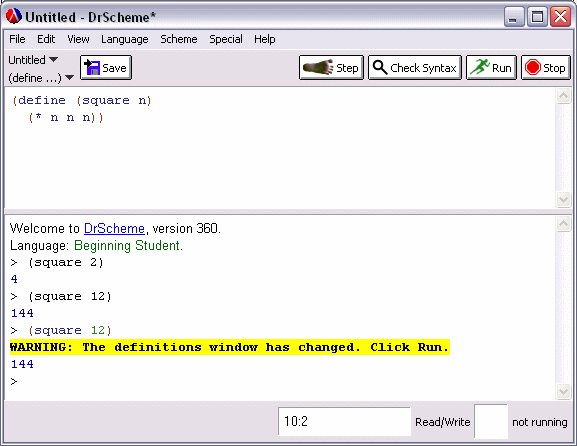Expand the Untitled file dropdown
This screenshot has height=446, width=577.
[33, 60]
